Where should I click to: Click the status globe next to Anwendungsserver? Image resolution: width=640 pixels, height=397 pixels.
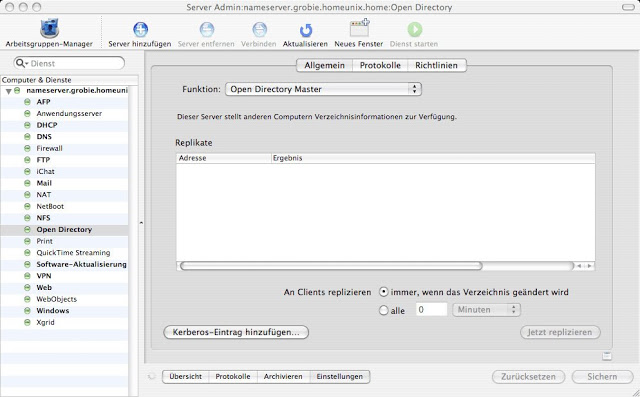click(27, 113)
